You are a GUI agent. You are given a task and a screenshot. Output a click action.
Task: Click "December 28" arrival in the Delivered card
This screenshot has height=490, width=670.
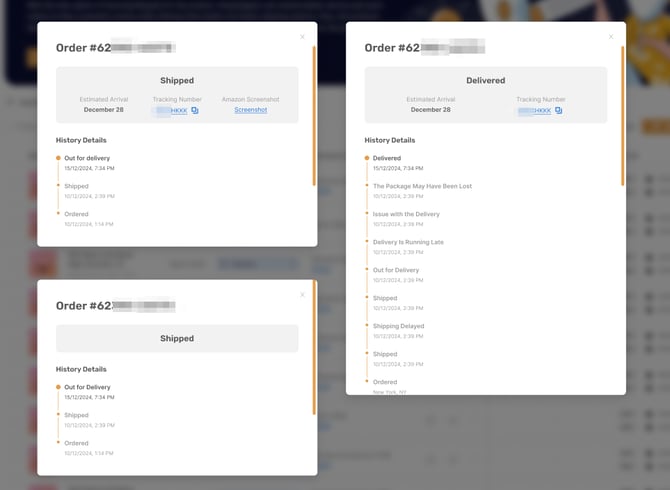click(430, 110)
